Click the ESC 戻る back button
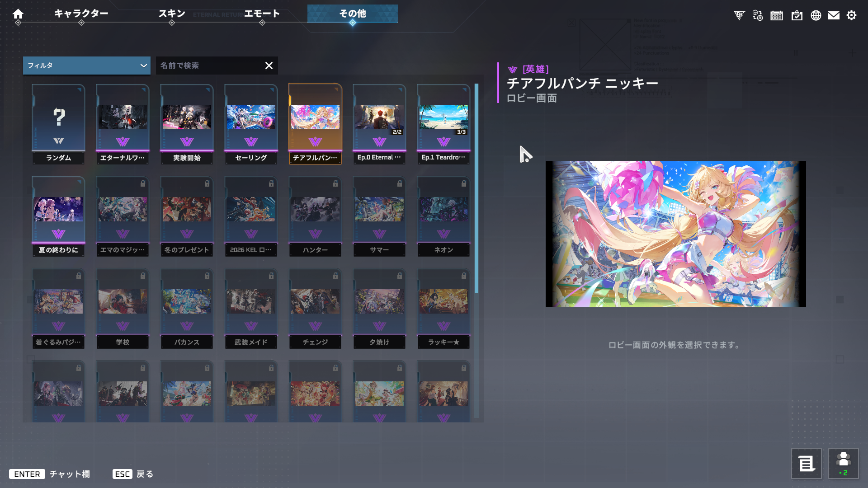This screenshot has width=868, height=488. pos(133,474)
